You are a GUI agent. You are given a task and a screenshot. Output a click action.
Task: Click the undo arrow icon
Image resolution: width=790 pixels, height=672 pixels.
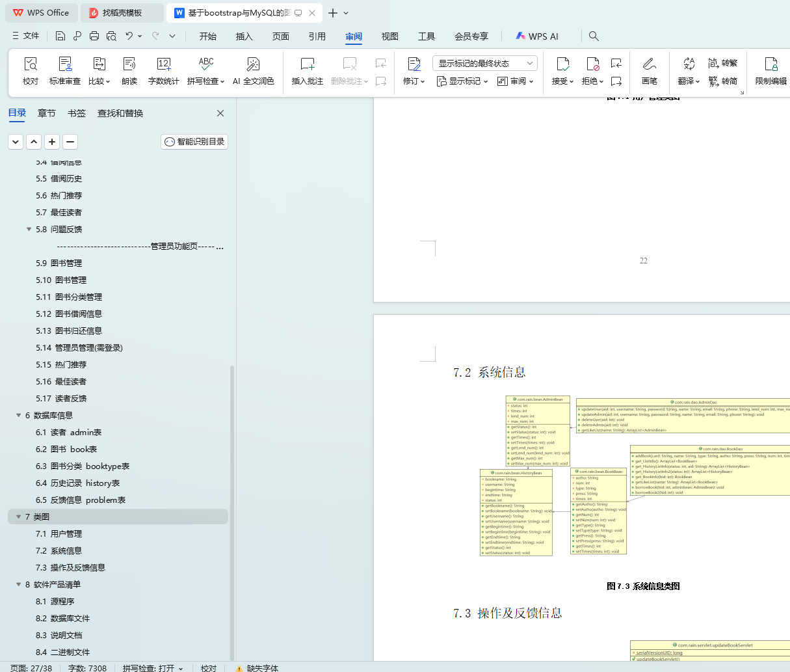click(129, 36)
